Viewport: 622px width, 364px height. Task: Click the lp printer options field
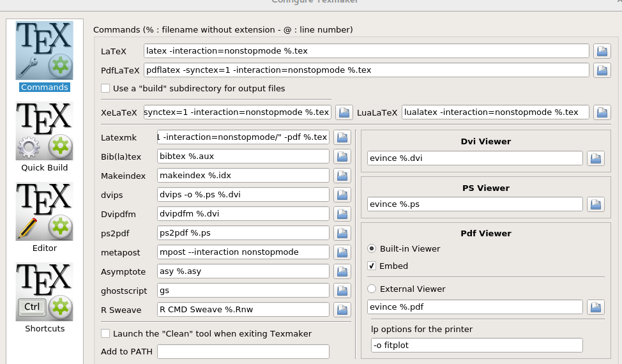(x=477, y=345)
